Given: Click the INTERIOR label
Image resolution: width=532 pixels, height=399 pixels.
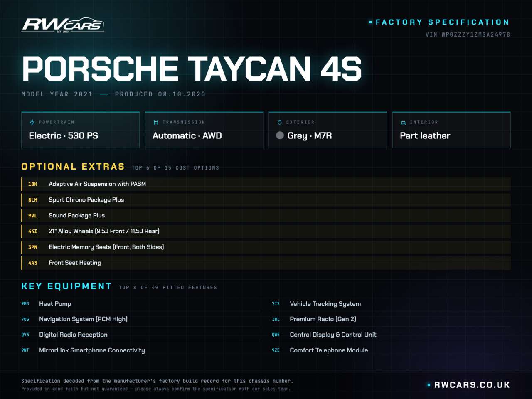Looking at the screenshot, I should 424,122.
